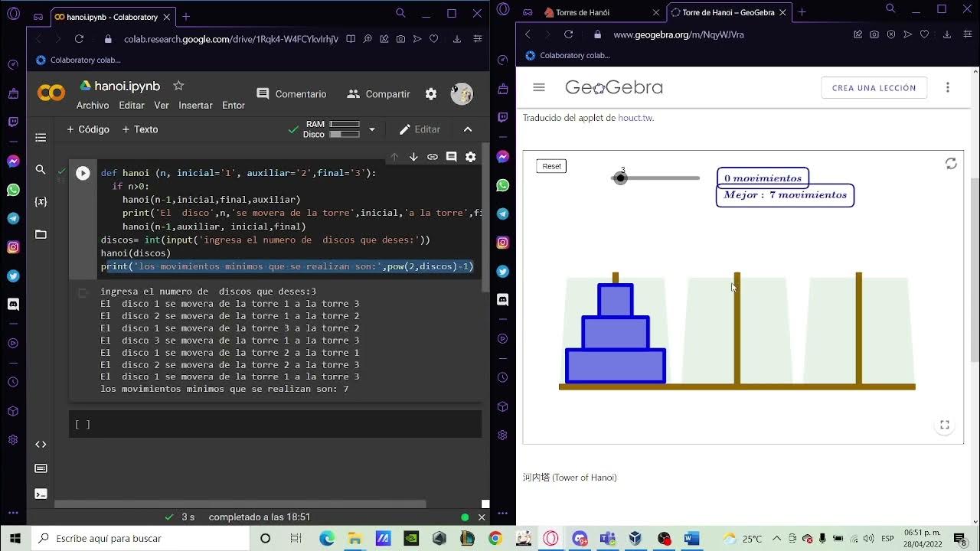Viewport: 980px width, 551px height.
Task: Open WhatsApp in left Opera sidebar
Action: [13, 190]
